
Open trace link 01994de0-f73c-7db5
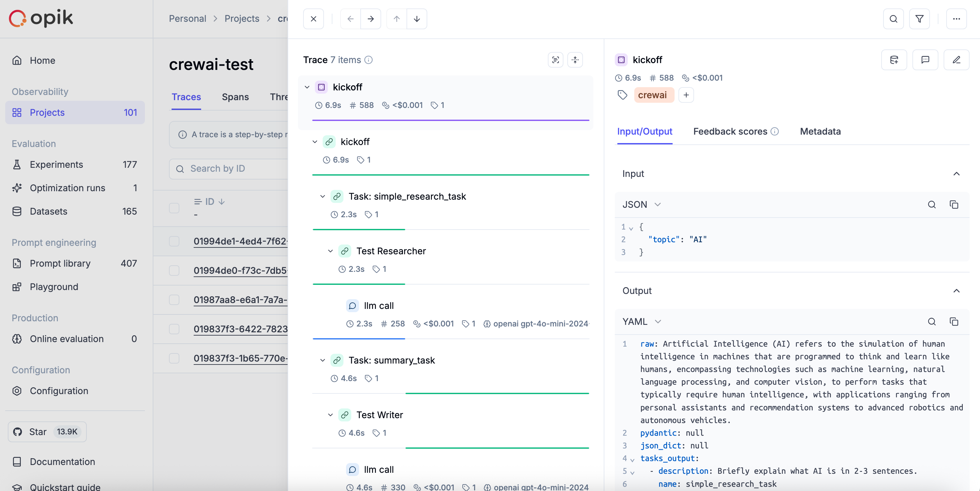pyautogui.click(x=240, y=271)
